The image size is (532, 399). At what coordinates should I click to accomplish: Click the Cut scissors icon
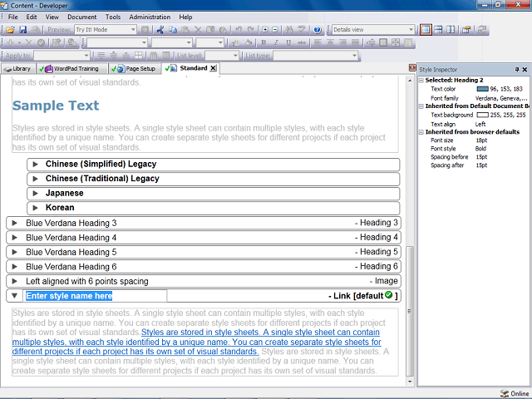(x=160, y=30)
